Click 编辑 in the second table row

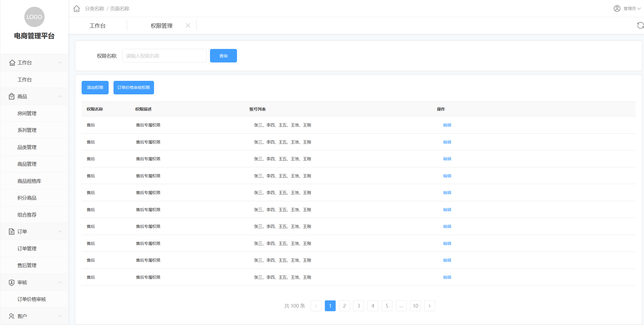tap(447, 142)
